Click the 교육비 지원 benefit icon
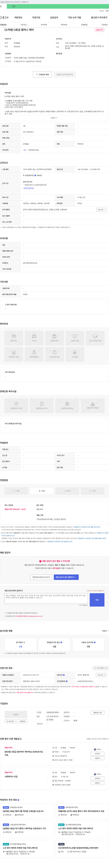This screenshot has height=868, width=109. [75, 338]
